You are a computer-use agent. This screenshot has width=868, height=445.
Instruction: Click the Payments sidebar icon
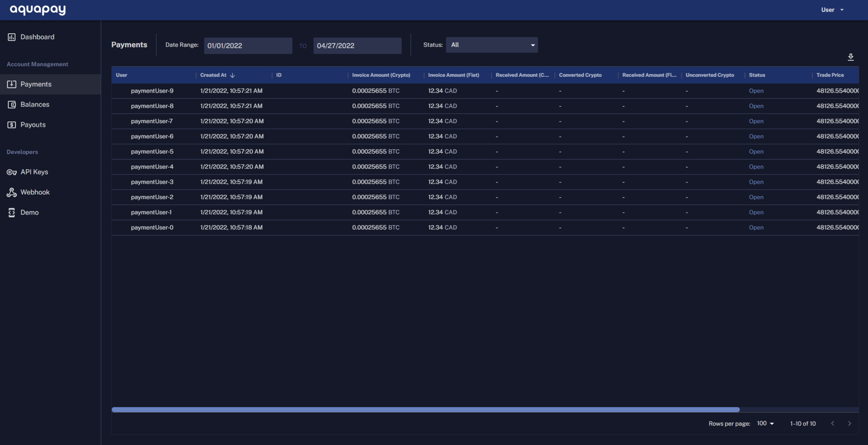(12, 84)
